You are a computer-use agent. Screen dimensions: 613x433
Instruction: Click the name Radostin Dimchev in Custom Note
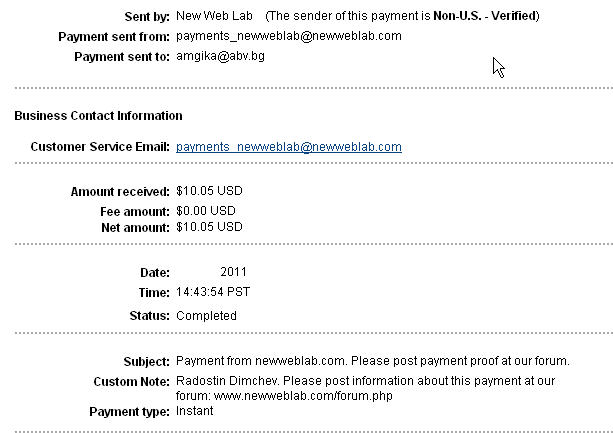click(x=223, y=381)
